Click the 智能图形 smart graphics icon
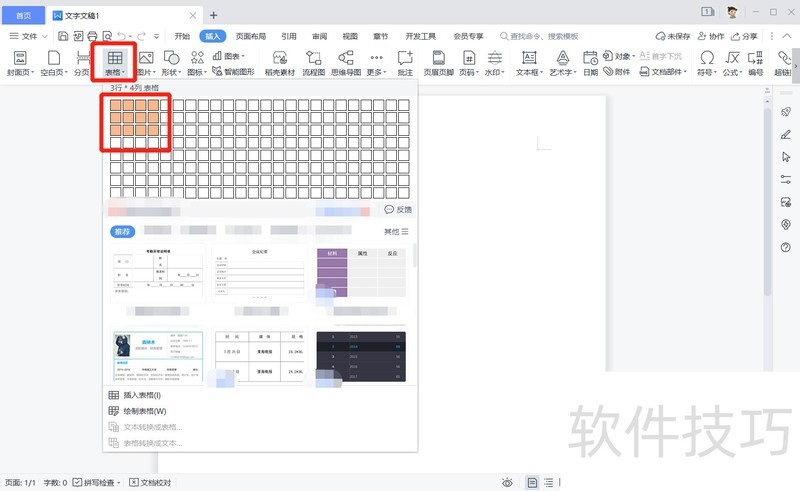The width and height of the screenshot is (800, 491). [233, 72]
